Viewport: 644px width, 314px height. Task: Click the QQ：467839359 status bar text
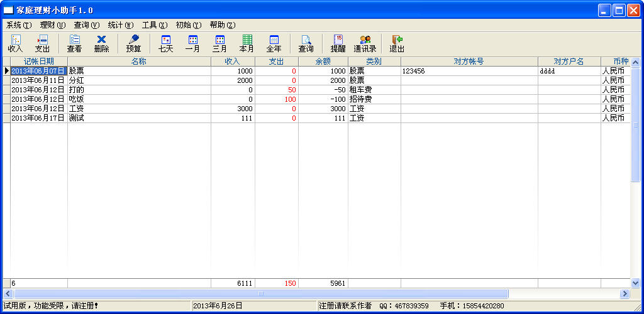[404, 306]
